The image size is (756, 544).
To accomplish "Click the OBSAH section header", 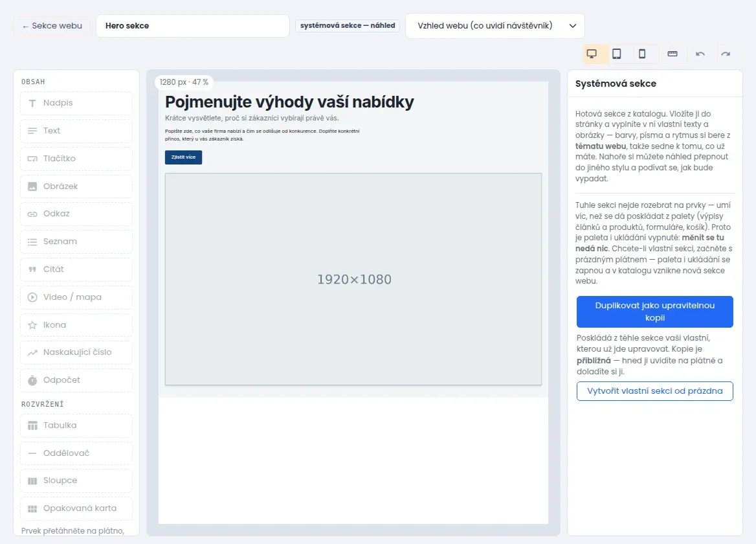I will [33, 82].
